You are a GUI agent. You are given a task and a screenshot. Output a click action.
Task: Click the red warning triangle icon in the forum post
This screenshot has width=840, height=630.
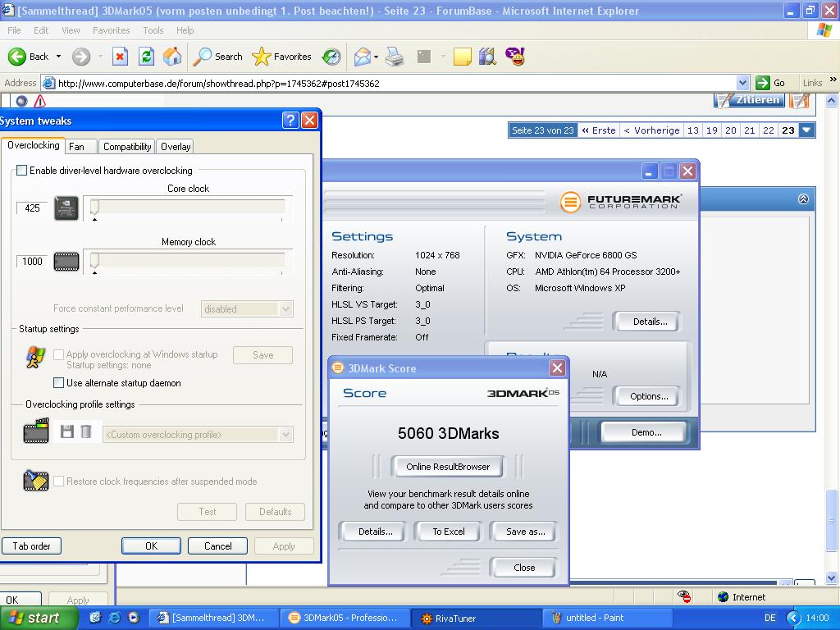(x=40, y=101)
